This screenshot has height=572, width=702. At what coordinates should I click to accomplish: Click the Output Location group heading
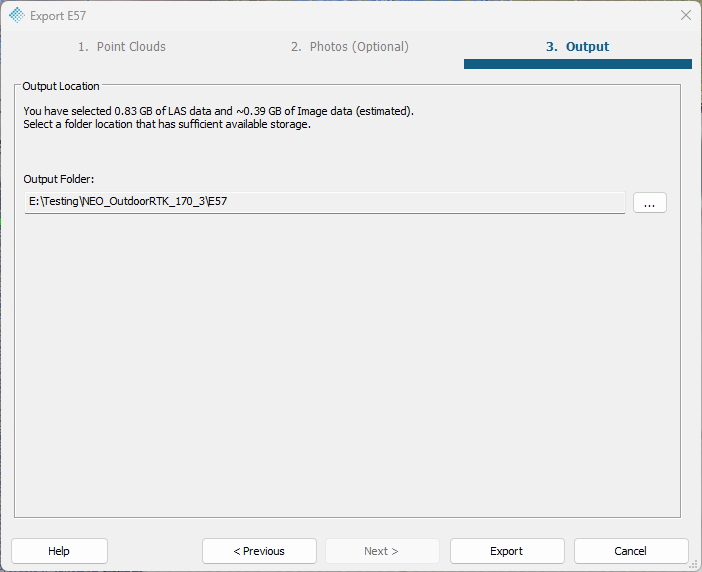pos(61,86)
